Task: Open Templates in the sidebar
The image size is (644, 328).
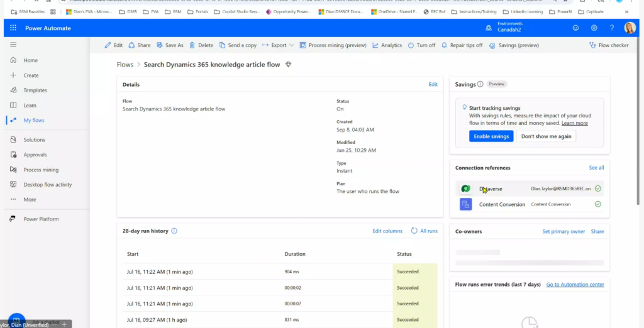Action: (35, 90)
